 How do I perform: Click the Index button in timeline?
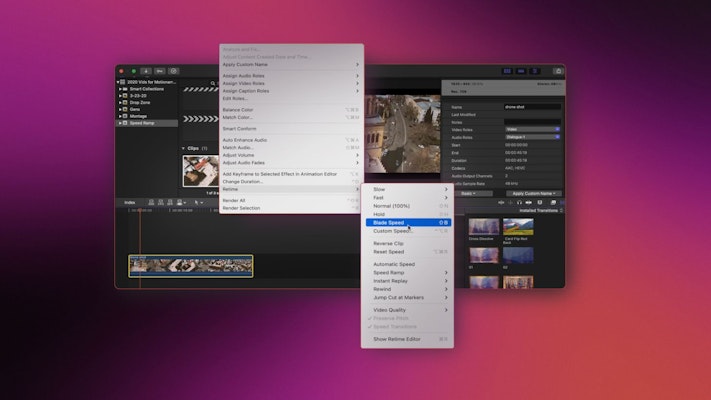coord(130,202)
